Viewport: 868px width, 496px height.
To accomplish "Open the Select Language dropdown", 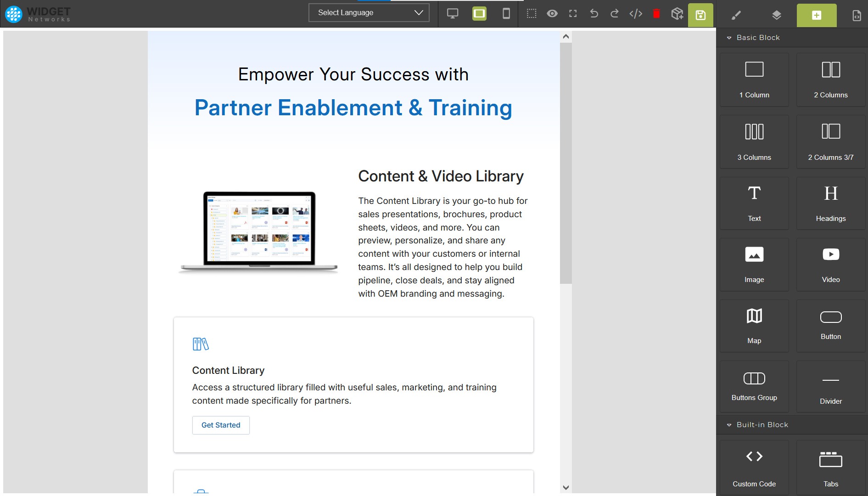I will point(369,13).
